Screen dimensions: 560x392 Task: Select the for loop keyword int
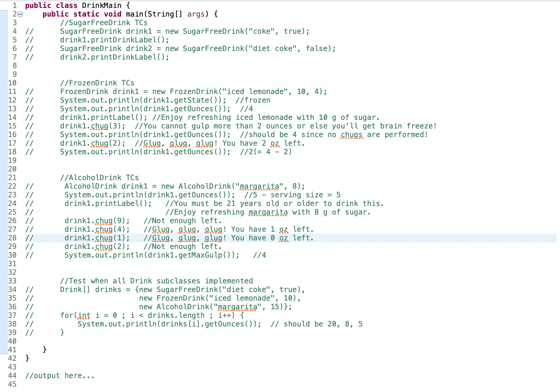click(84, 315)
